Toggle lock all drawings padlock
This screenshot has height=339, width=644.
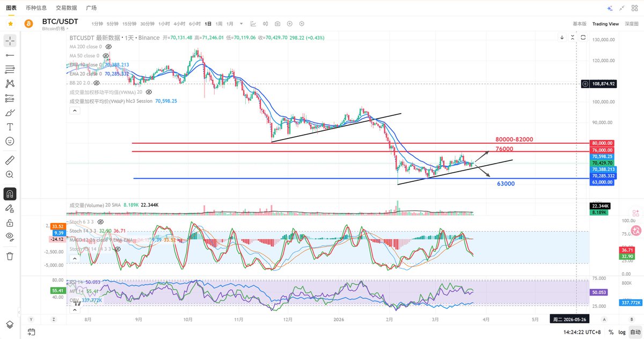tap(10, 223)
